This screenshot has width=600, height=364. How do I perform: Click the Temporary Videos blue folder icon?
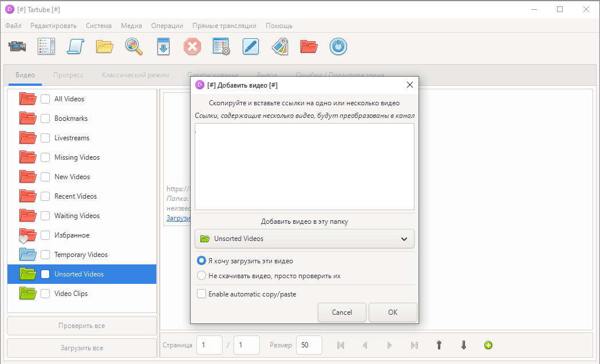(x=27, y=254)
